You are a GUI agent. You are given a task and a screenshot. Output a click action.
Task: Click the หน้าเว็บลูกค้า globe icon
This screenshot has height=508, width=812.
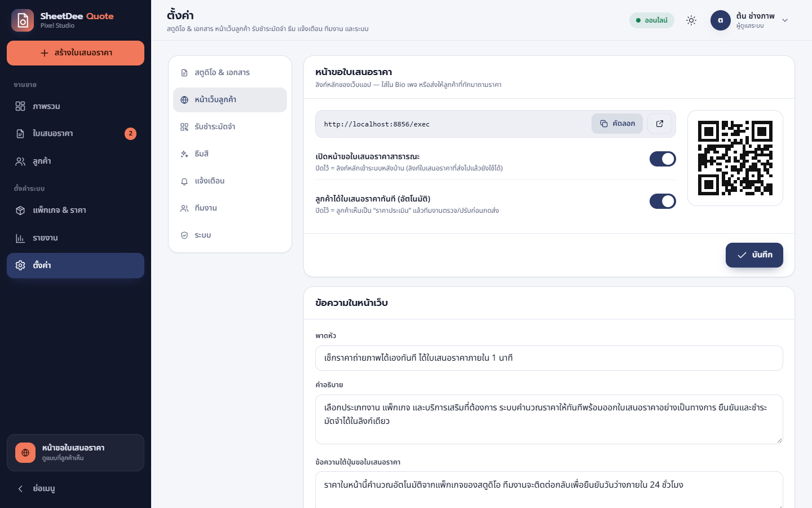point(184,100)
